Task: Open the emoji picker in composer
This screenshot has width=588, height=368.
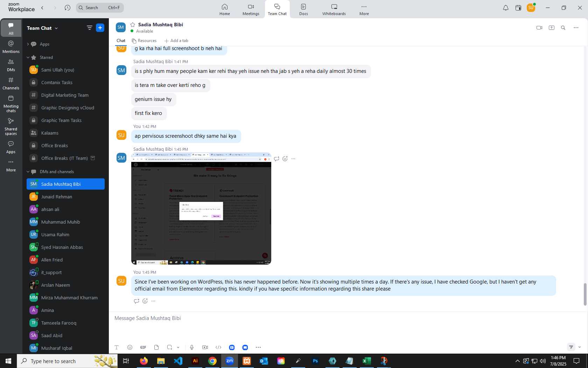Action: (130, 347)
